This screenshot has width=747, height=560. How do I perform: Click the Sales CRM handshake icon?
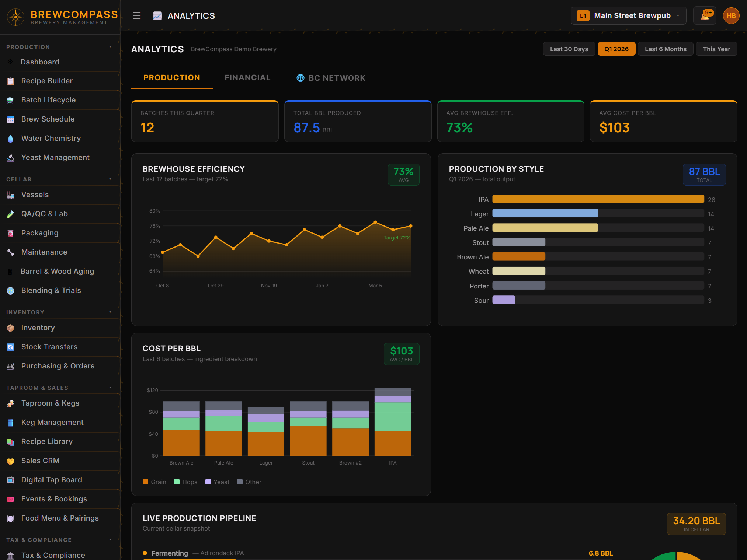tap(11, 461)
